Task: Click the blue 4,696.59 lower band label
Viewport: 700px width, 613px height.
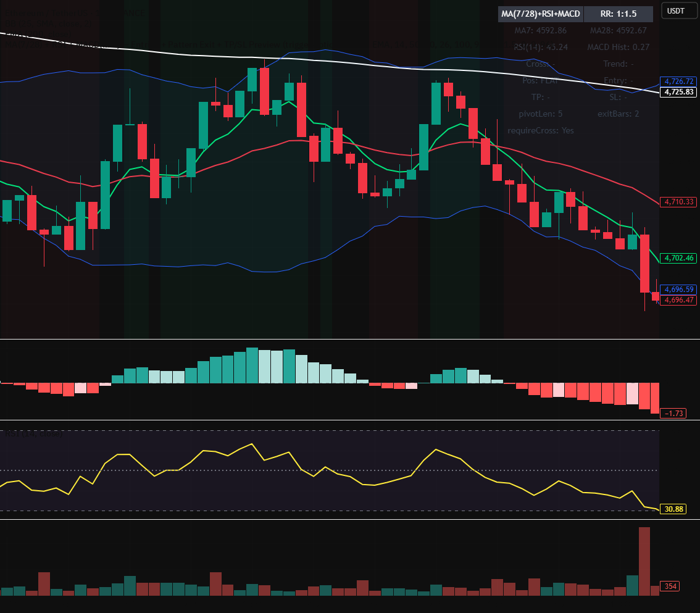Action: pyautogui.click(x=678, y=290)
